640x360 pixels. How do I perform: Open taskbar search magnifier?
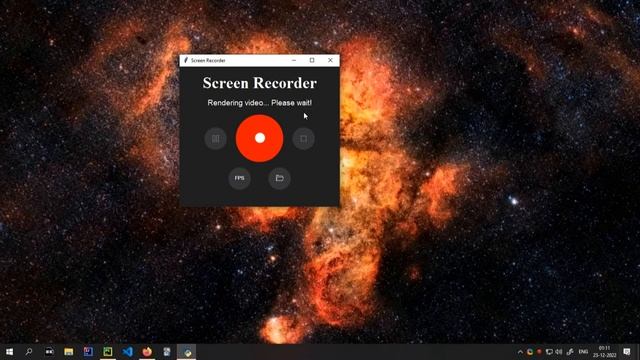tap(29, 351)
